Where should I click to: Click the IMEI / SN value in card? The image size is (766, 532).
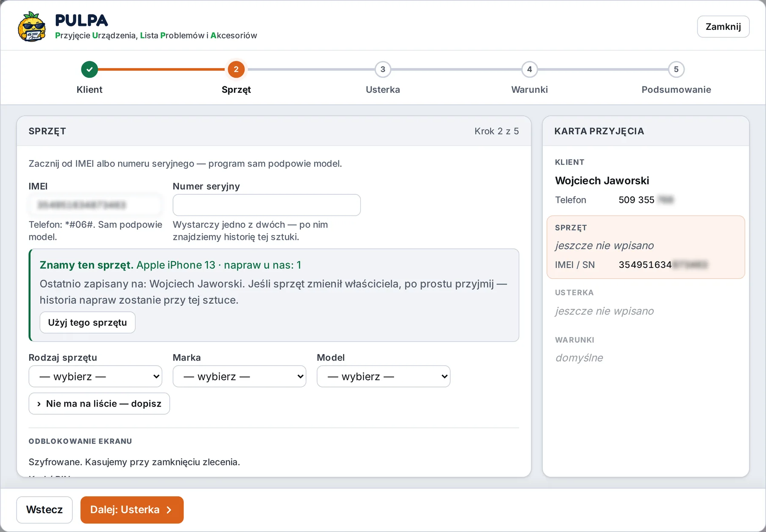coord(663,265)
